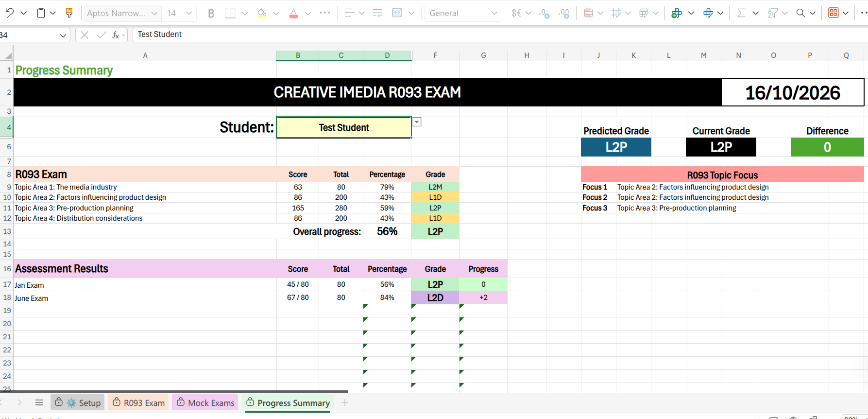Click the text alignment icon
The width and height of the screenshot is (868, 419).
(349, 13)
